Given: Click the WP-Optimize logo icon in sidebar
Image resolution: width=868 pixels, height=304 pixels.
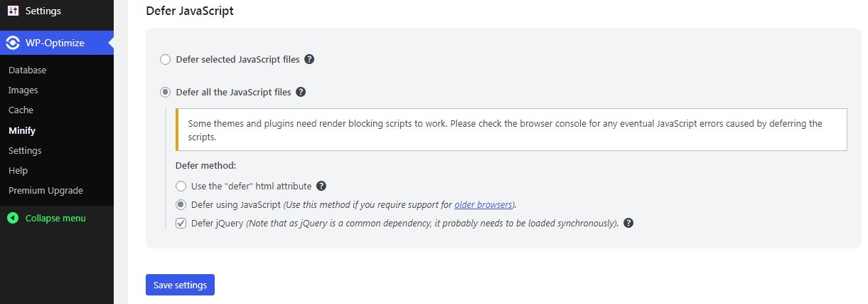Looking at the screenshot, I should pyautogui.click(x=13, y=43).
